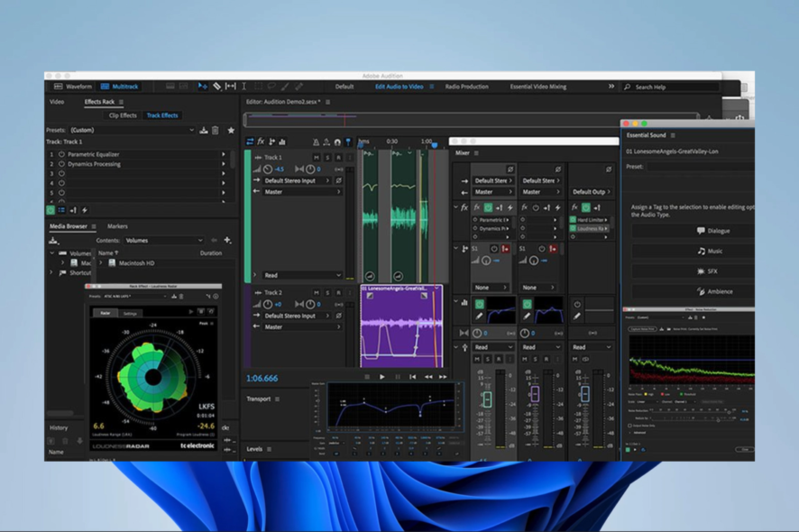Click Stop in transport
Viewport: 799px width, 532px height.
coord(367,377)
